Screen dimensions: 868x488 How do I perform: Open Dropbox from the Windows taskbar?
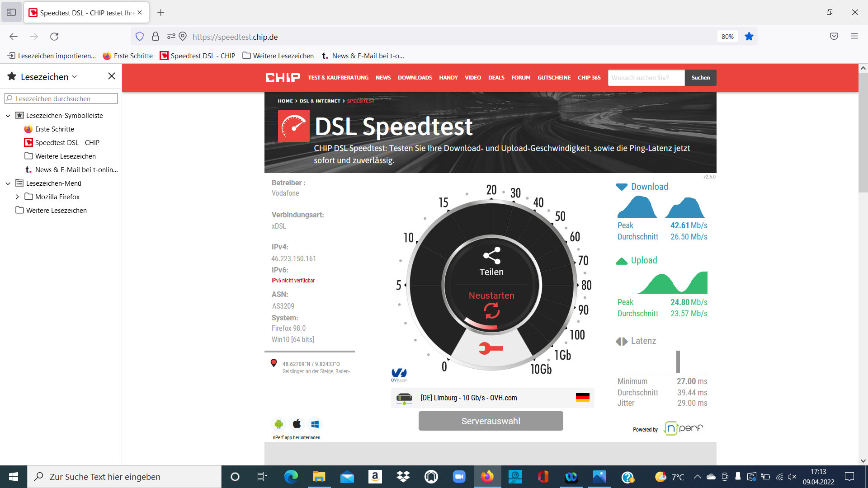pos(403,477)
